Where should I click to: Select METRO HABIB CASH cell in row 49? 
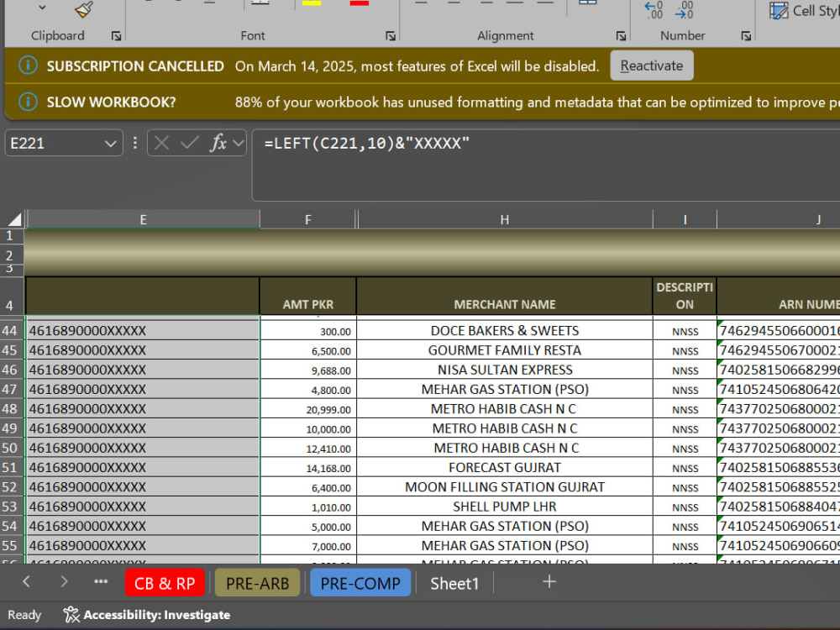click(x=505, y=428)
